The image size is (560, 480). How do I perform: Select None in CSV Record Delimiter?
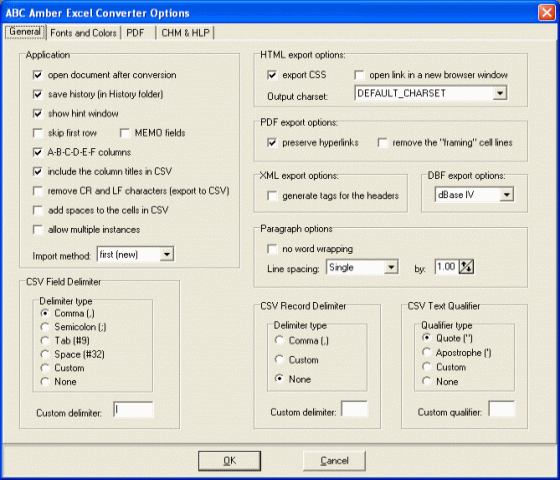(x=279, y=379)
